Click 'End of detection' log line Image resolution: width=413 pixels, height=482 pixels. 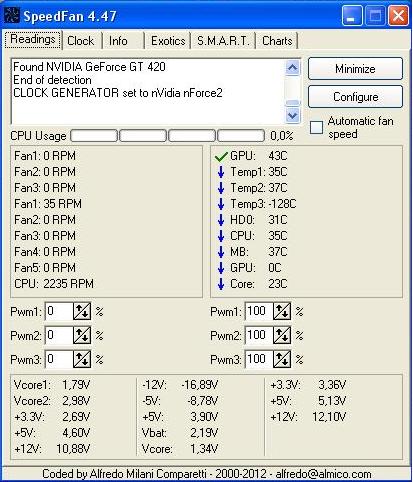(52, 80)
